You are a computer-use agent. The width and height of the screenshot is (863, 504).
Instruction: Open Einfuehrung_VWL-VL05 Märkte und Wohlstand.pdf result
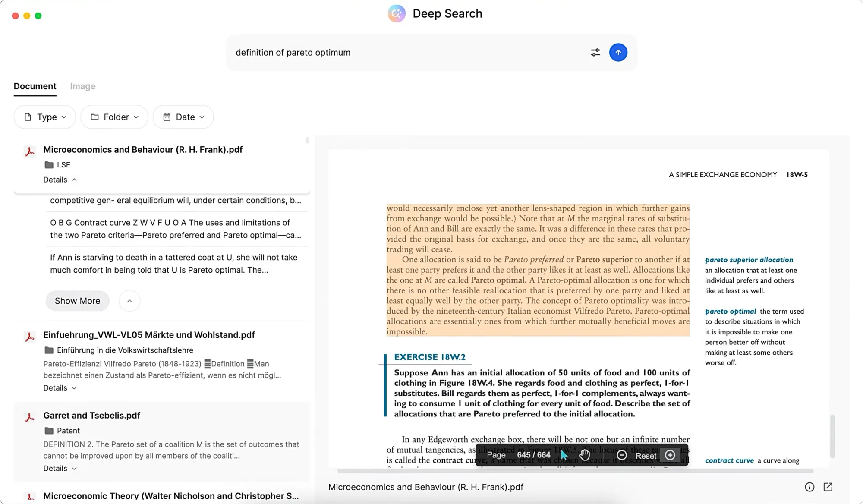(149, 335)
